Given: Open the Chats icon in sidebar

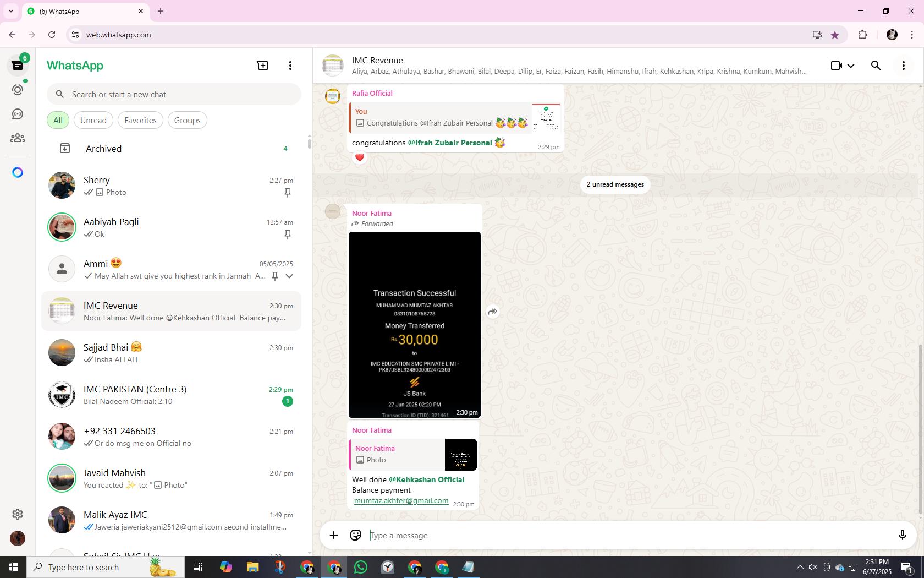Looking at the screenshot, I should pyautogui.click(x=18, y=66).
